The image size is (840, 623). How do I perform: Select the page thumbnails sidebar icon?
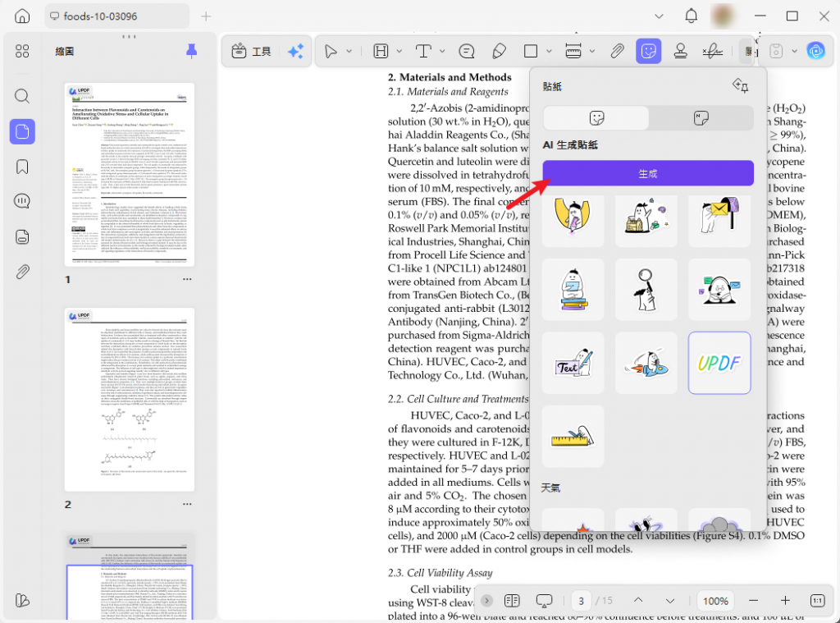(22, 131)
